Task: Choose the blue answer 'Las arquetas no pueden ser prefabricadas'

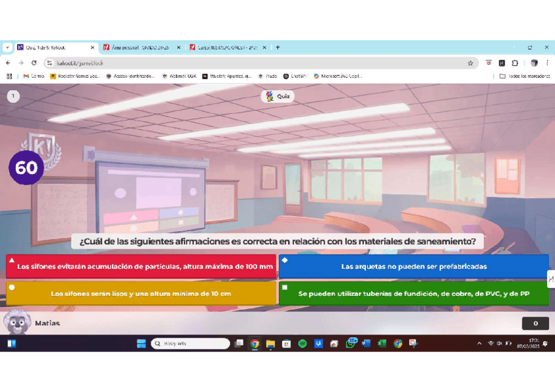Action: 414,266
